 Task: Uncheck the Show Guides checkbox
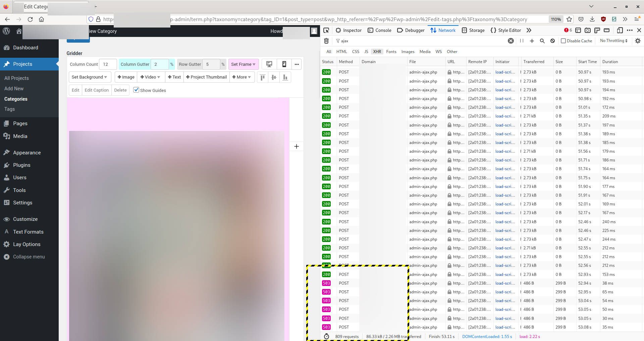tap(136, 90)
